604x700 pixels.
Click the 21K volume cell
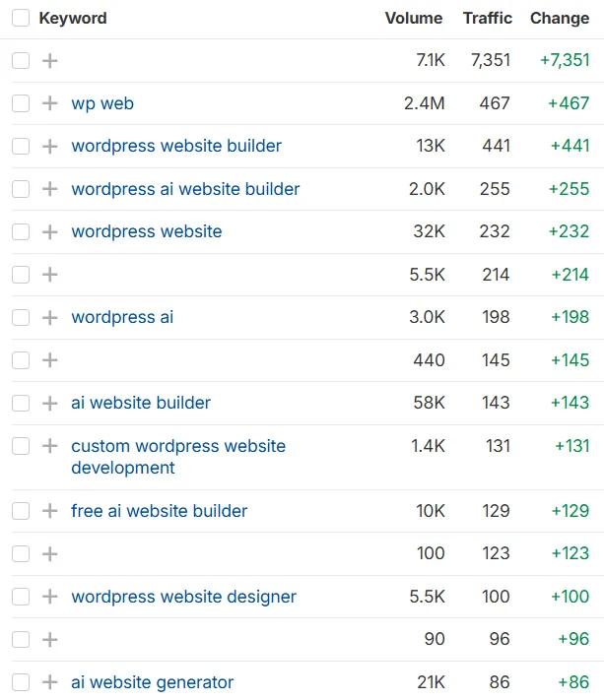[x=432, y=682]
